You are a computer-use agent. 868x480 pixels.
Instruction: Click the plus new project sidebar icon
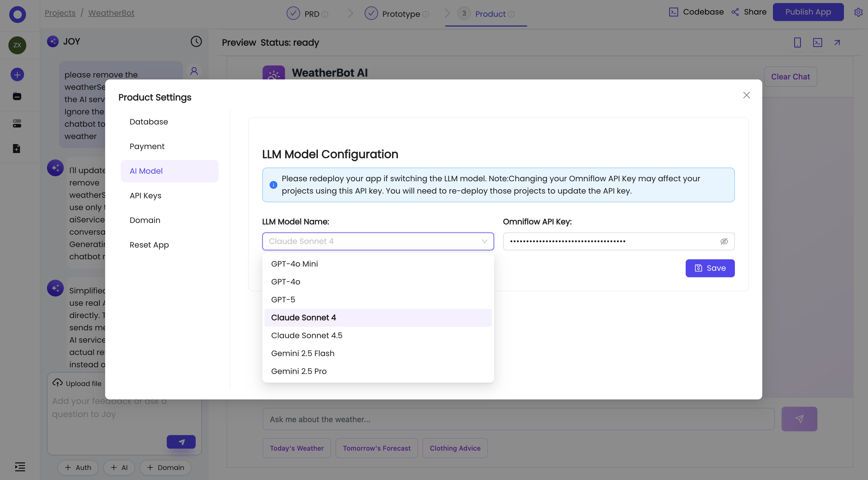point(17,74)
